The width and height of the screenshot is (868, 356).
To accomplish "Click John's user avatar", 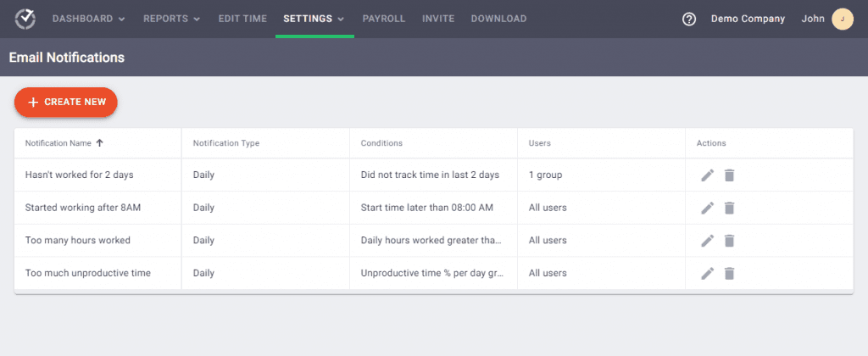I will [842, 19].
